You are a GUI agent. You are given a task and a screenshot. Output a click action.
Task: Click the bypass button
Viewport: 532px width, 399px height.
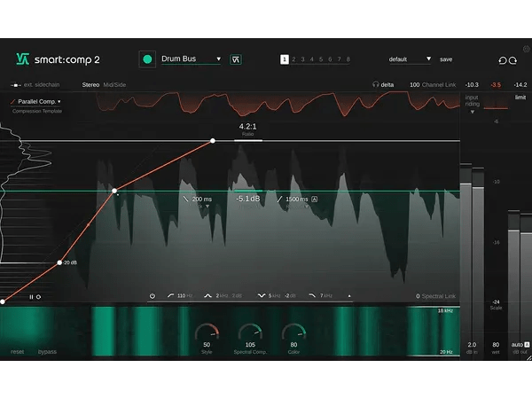tap(47, 352)
